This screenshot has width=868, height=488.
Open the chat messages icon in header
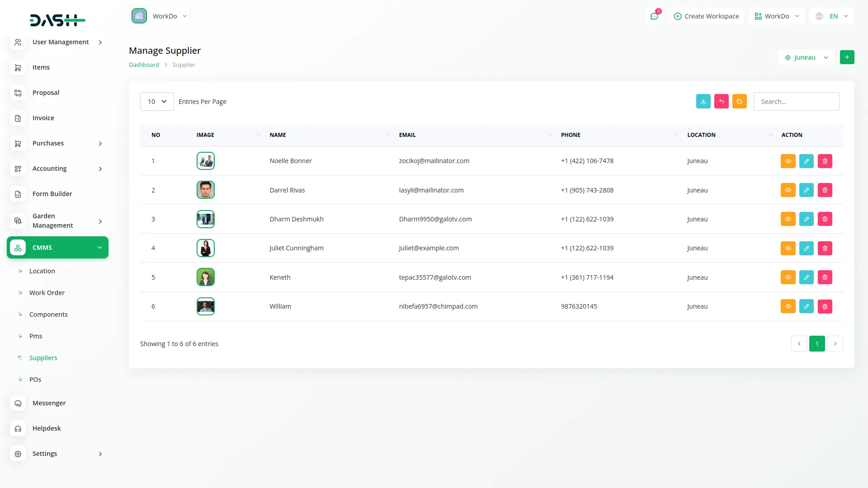coord(654,16)
